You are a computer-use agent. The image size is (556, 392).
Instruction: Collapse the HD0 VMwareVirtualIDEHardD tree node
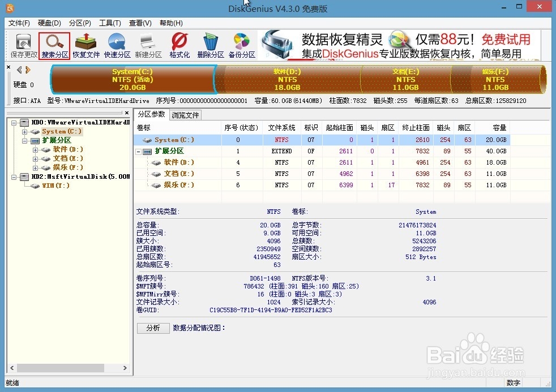(x=14, y=123)
